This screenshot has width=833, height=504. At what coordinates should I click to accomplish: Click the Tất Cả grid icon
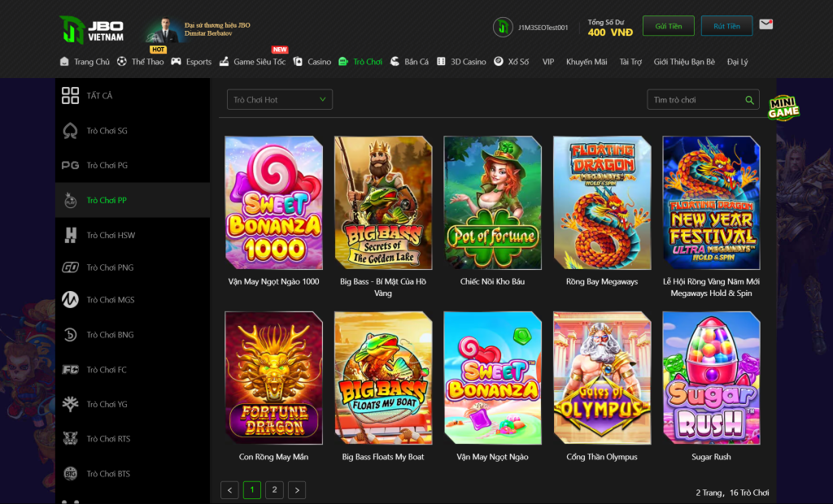click(70, 96)
